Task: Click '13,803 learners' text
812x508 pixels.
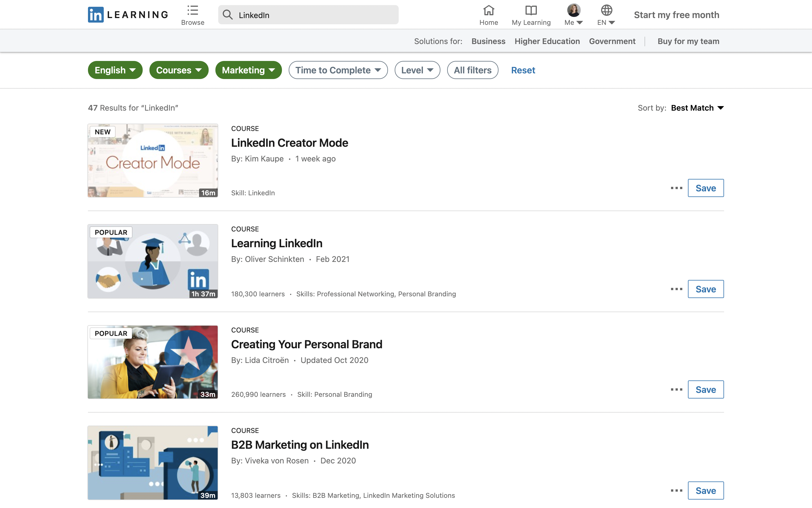Action: 256,496
